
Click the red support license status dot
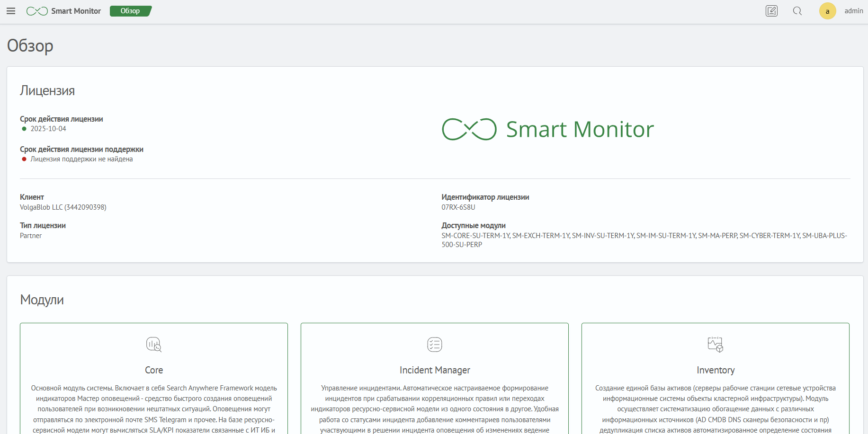24,159
